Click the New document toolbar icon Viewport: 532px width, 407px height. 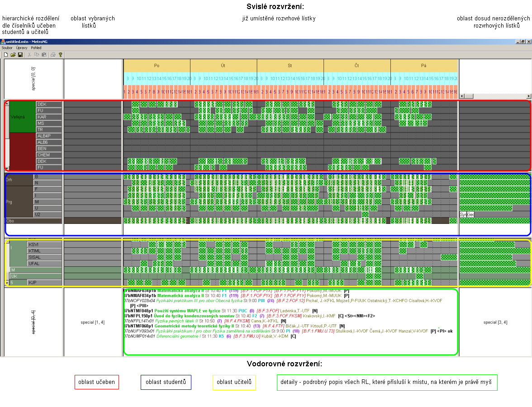(6, 55)
